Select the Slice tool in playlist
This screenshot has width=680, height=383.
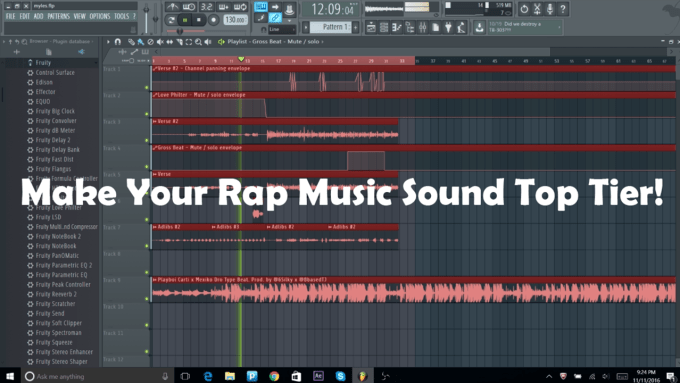179,42
